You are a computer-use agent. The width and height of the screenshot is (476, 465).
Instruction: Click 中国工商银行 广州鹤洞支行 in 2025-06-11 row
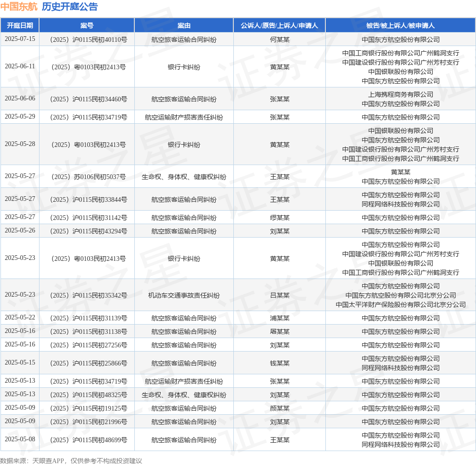(x=401, y=53)
